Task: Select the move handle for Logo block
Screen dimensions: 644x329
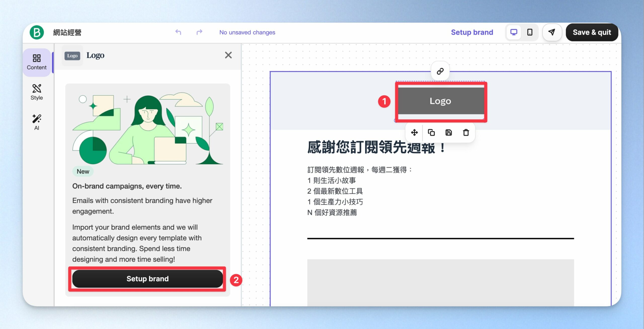Action: (414, 132)
